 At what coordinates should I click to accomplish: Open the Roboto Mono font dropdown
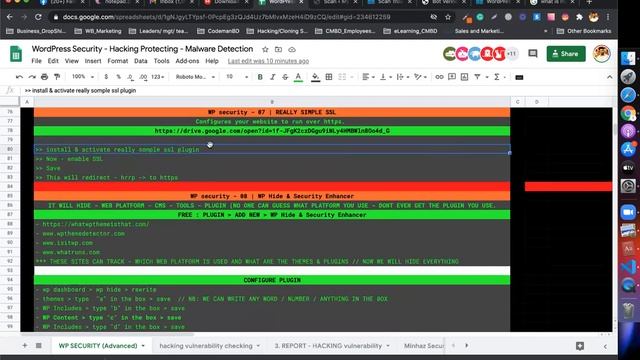pyautogui.click(x=195, y=77)
